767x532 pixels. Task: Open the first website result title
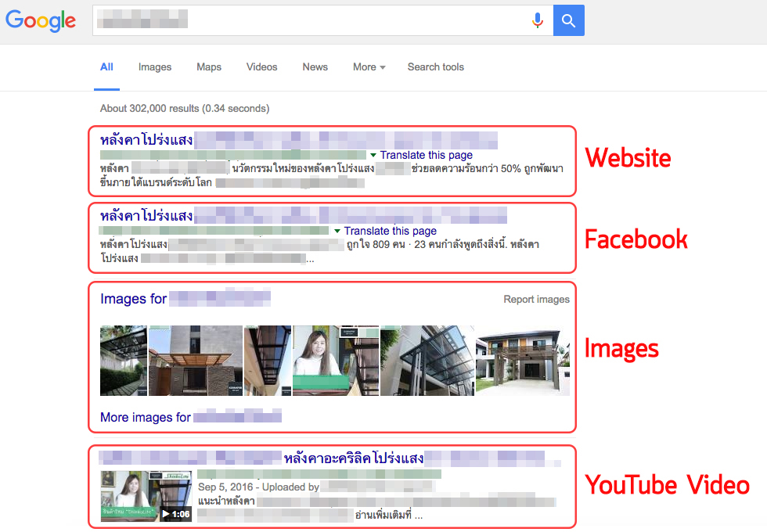(x=298, y=140)
